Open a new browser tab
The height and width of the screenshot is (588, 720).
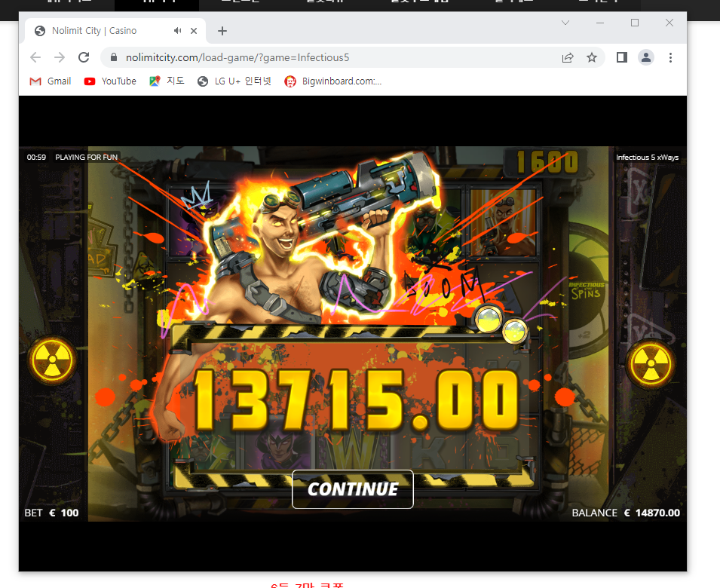tap(222, 31)
